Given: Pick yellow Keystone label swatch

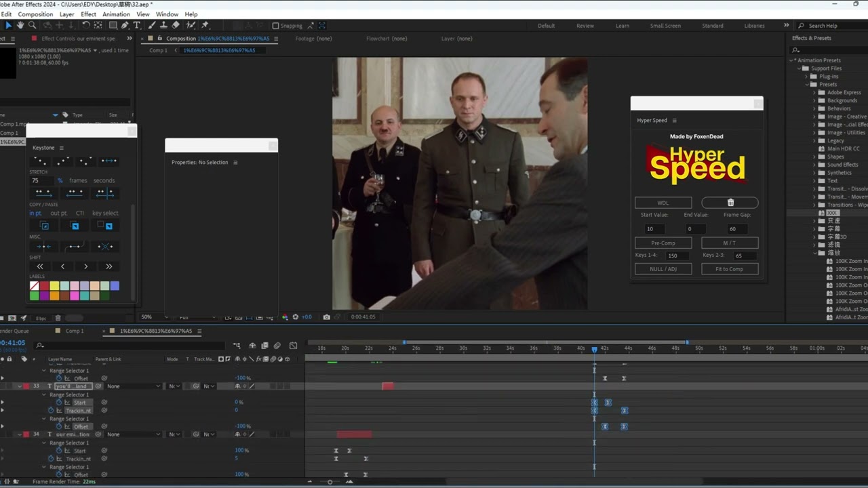Looking at the screenshot, I should [x=54, y=286].
